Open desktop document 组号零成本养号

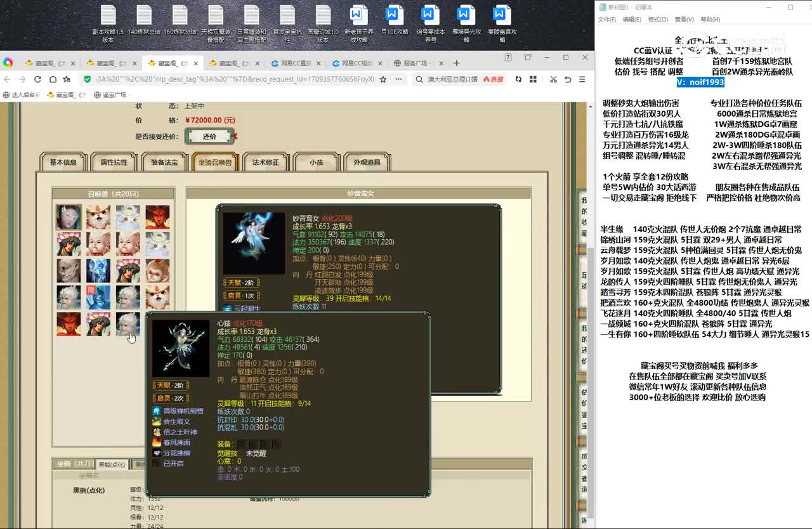coord(430,24)
